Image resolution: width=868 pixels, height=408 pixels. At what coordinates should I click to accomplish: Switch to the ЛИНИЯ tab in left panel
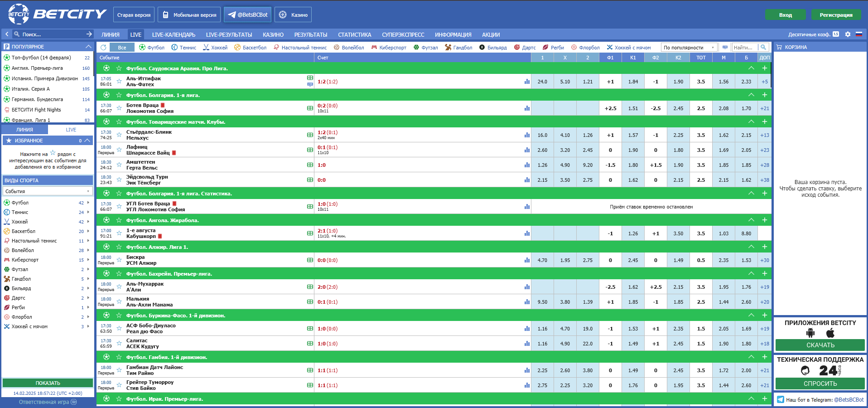(x=25, y=130)
